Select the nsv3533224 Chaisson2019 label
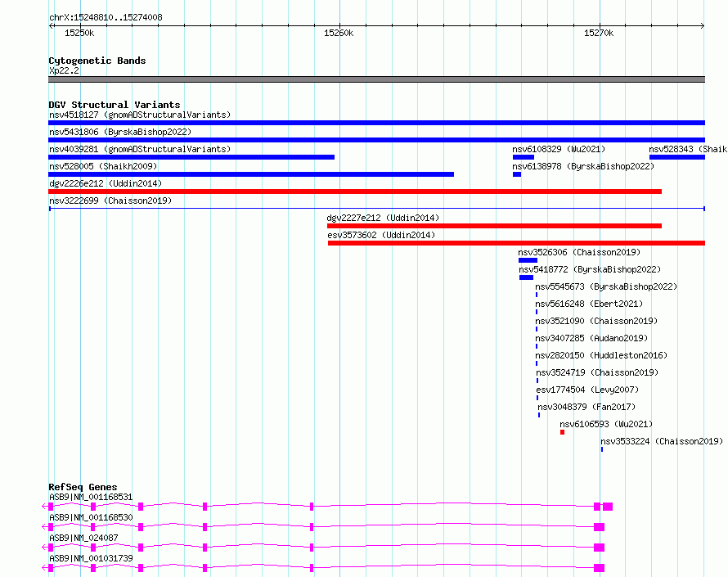 662,441
